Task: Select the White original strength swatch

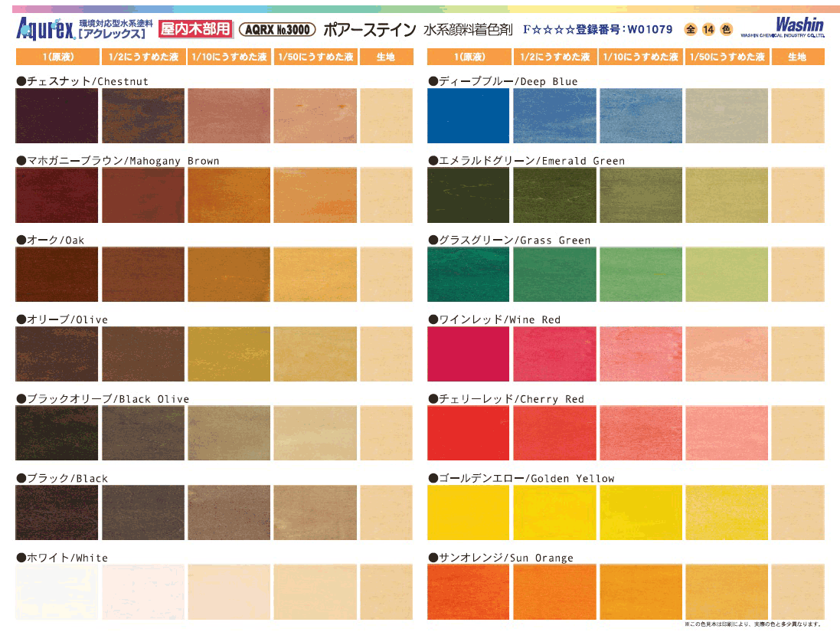Action: (x=57, y=591)
